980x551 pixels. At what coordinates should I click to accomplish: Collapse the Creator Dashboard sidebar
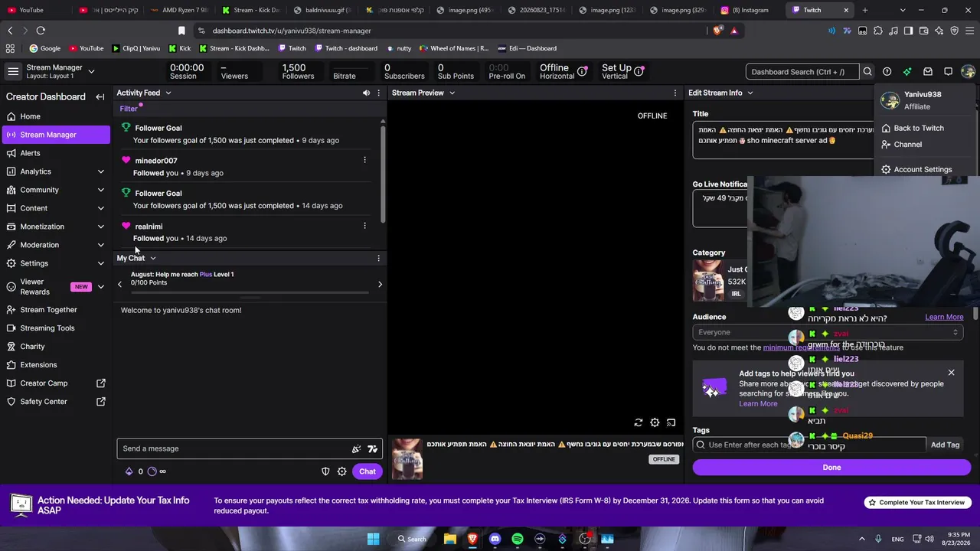coord(100,97)
